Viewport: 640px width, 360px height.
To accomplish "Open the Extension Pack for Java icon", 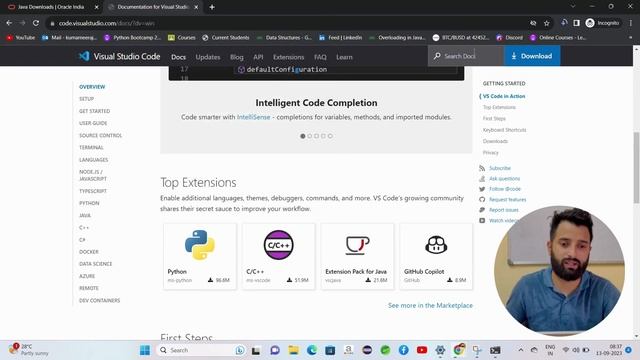I will click(357, 245).
